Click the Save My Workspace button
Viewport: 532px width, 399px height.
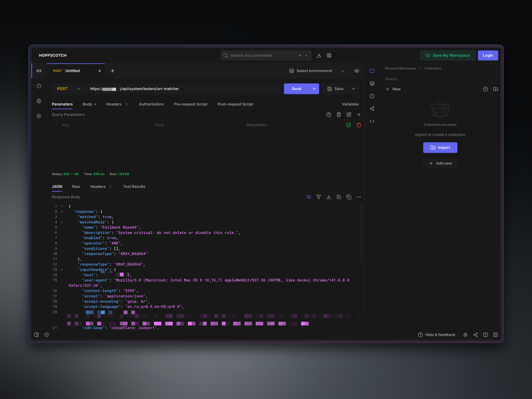447,55
